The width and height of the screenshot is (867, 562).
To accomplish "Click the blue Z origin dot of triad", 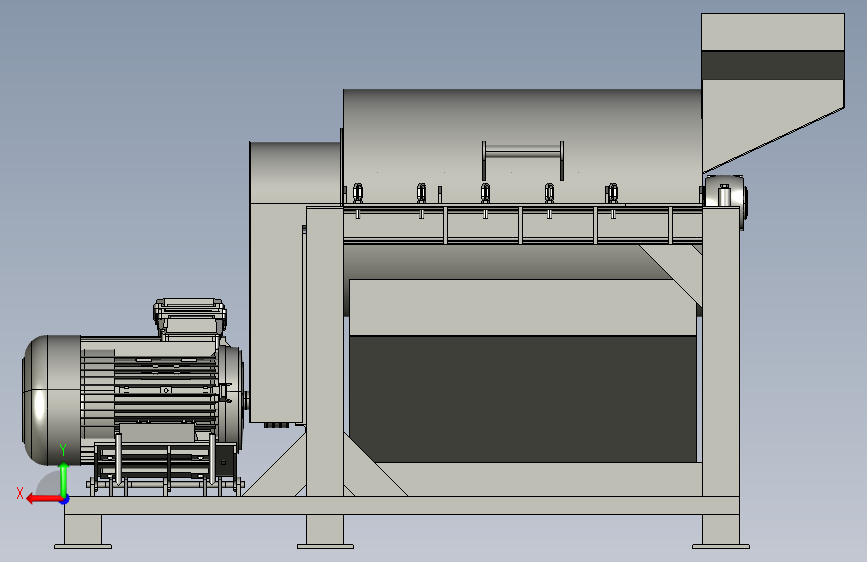I will click(x=65, y=500).
